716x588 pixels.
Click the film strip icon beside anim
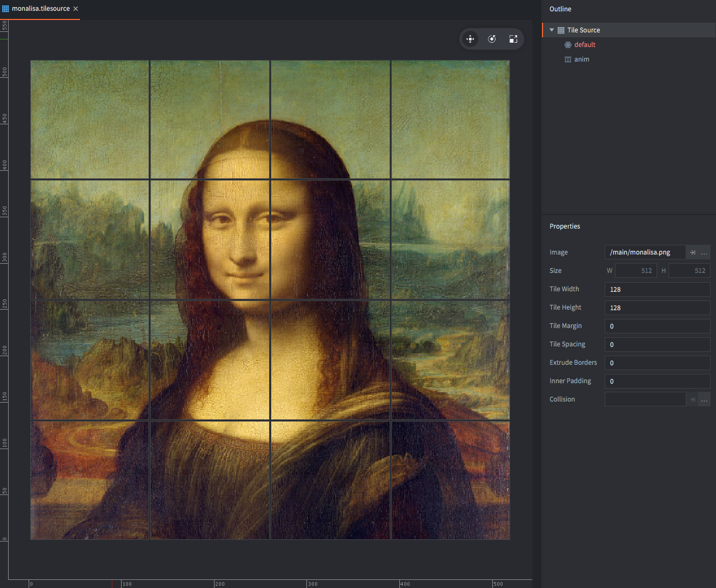coord(568,59)
